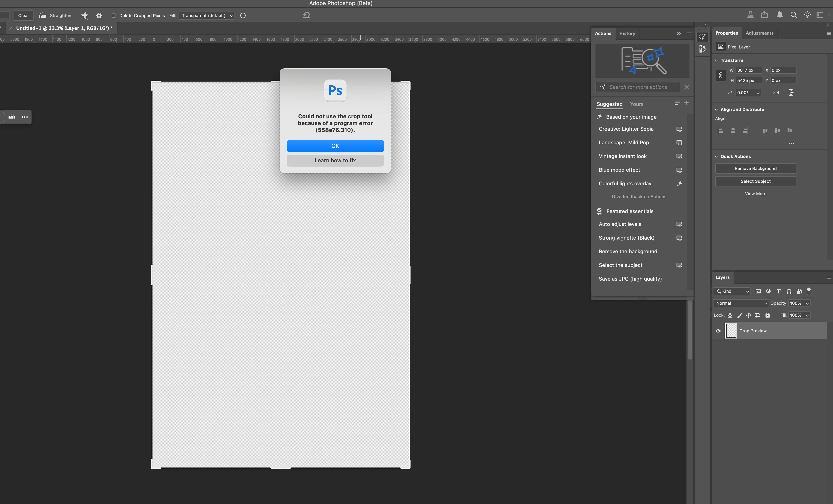This screenshot has height=504, width=833.
Task: Click the reset crop arrow icon
Action: pyautogui.click(x=306, y=15)
